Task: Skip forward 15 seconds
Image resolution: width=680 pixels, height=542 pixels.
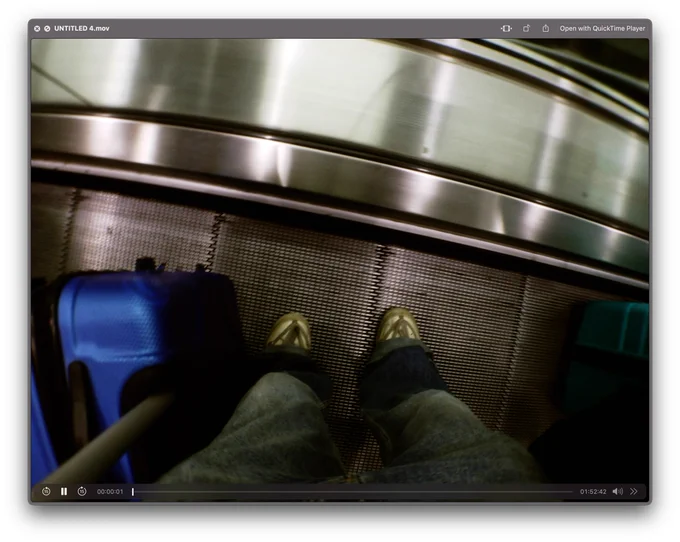Action: click(82, 491)
